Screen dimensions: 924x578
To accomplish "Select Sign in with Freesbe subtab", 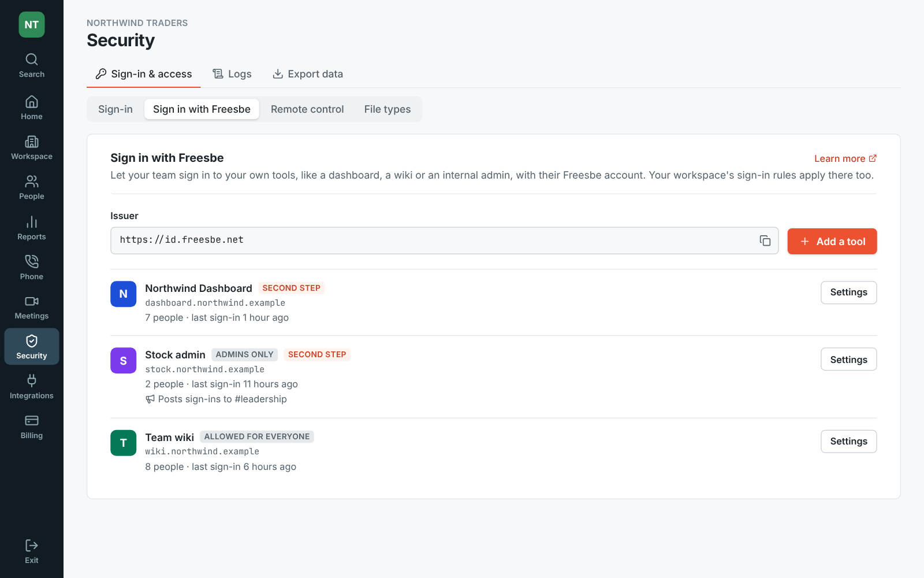I will (202, 109).
